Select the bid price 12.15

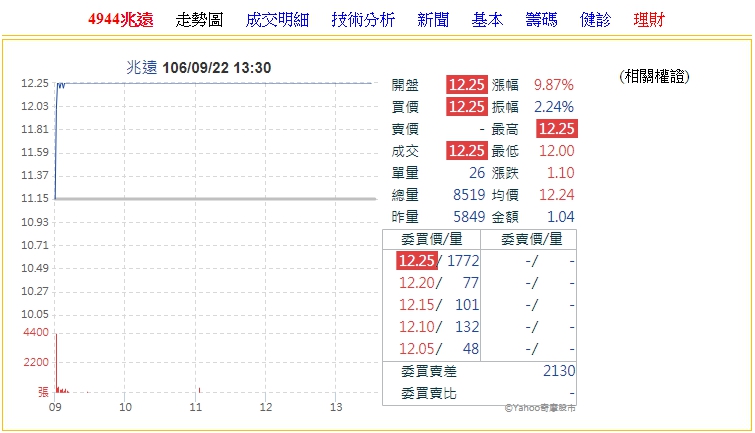[417, 305]
